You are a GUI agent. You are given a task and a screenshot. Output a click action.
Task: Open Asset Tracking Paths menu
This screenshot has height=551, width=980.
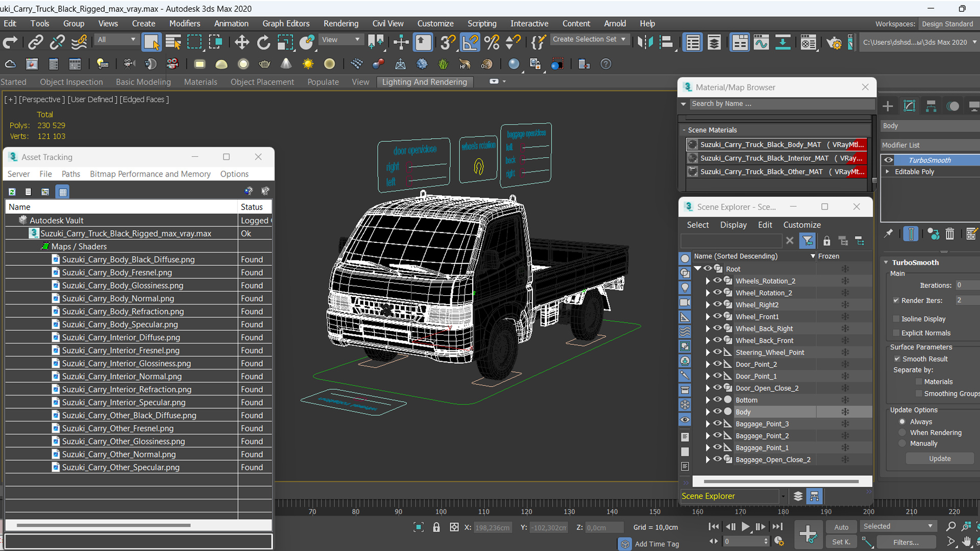(x=71, y=174)
